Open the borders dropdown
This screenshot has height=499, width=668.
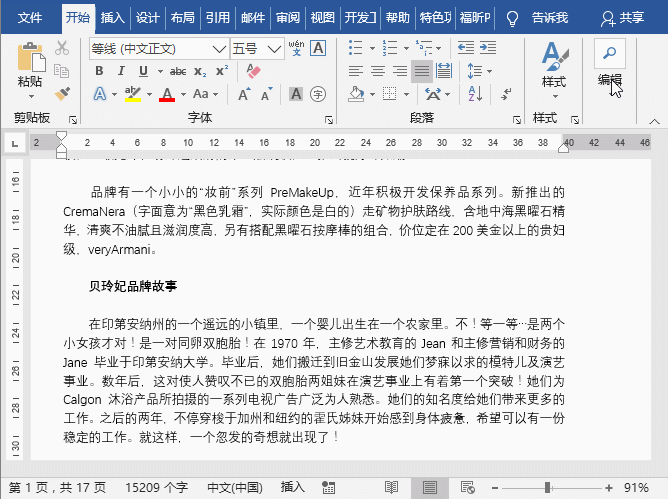406,94
